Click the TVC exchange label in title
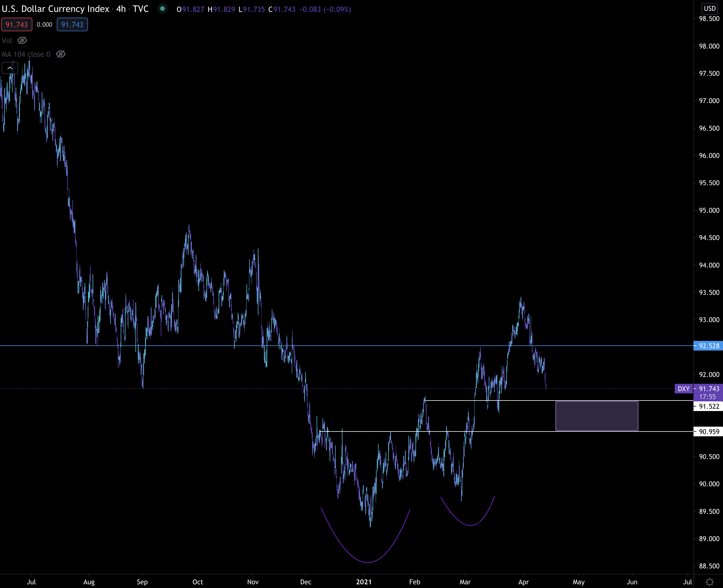Image resolution: width=723 pixels, height=588 pixels. tap(141, 9)
